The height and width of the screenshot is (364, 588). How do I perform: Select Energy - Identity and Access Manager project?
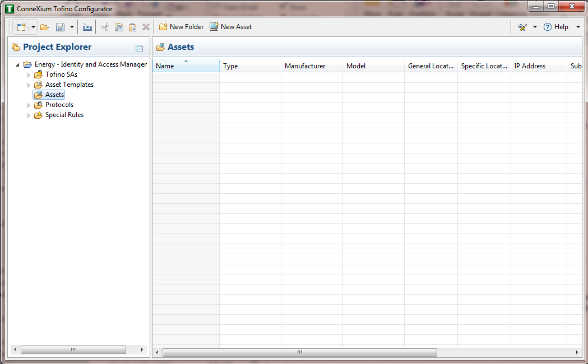pyautogui.click(x=91, y=64)
